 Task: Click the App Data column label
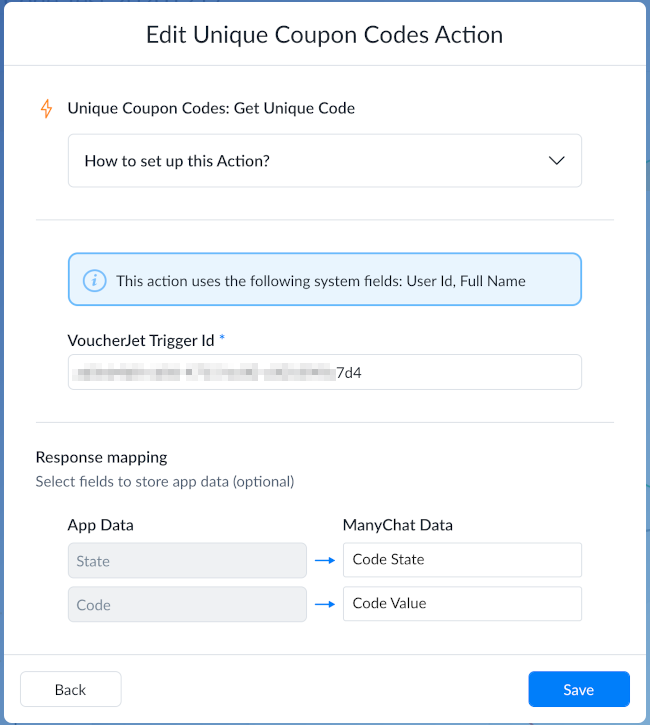[x=100, y=525]
